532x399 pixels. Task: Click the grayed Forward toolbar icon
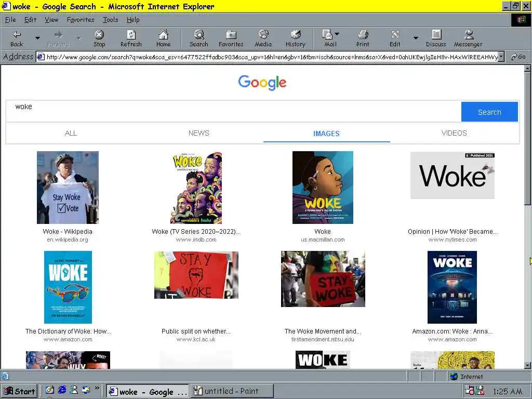coord(58,38)
